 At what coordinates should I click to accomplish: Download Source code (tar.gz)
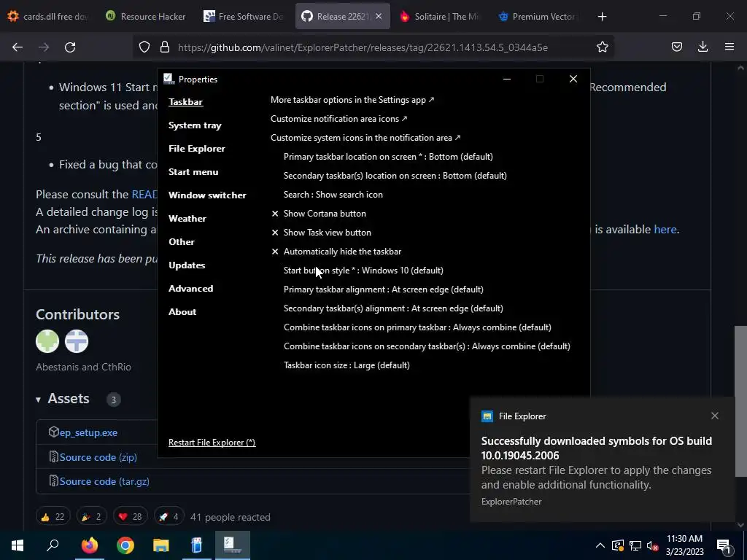click(104, 481)
